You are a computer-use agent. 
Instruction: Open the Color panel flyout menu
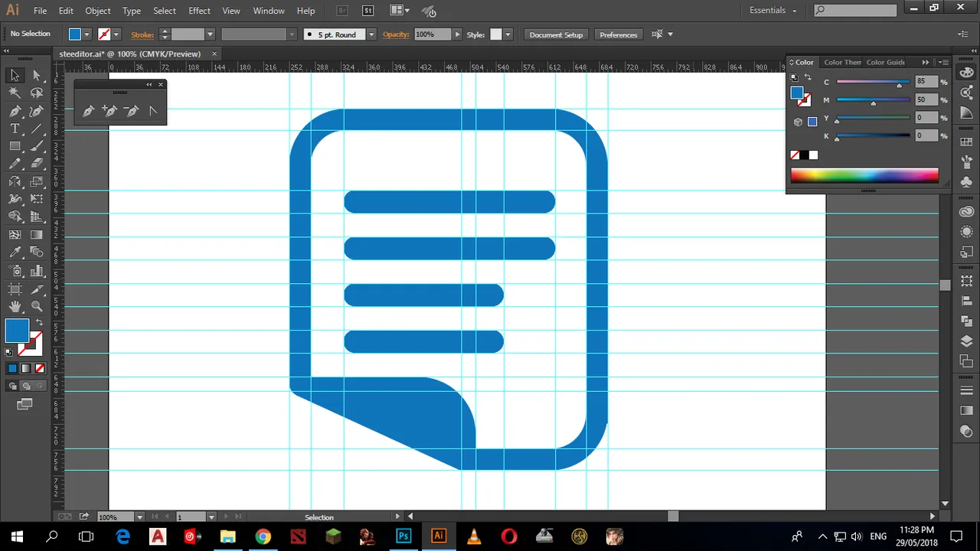943,62
